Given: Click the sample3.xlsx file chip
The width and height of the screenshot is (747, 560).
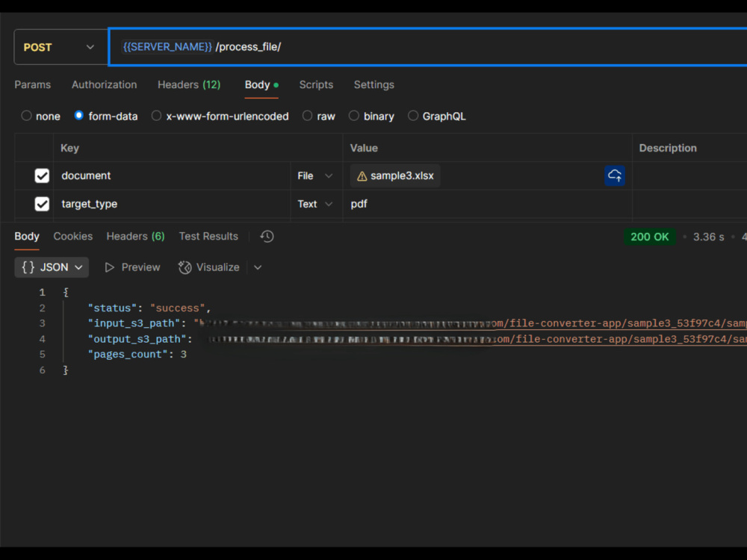Looking at the screenshot, I should [395, 175].
